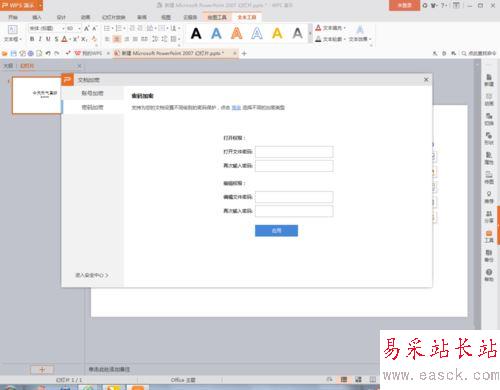Viewport: 500px width, 390px height.
Task: Click the Redo arrow in quick toolbar
Action: click(x=57, y=53)
